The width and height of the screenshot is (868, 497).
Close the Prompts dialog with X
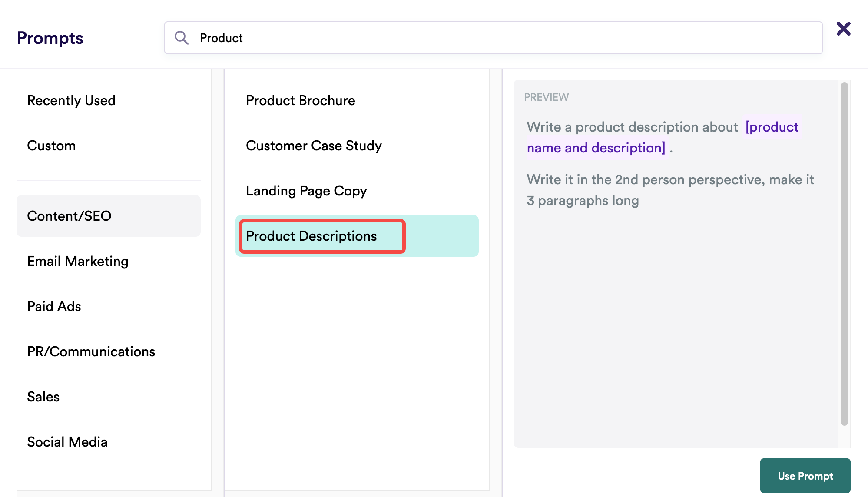click(x=843, y=29)
